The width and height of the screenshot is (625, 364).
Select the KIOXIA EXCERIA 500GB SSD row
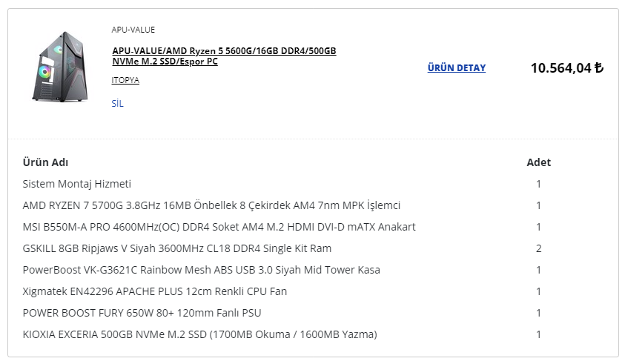point(199,334)
